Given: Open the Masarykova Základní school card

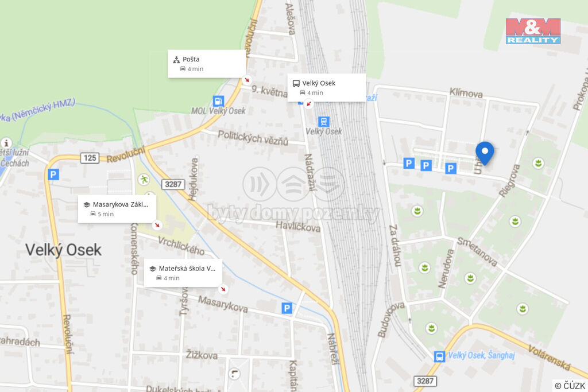Looking at the screenshot, I should coord(117,209).
